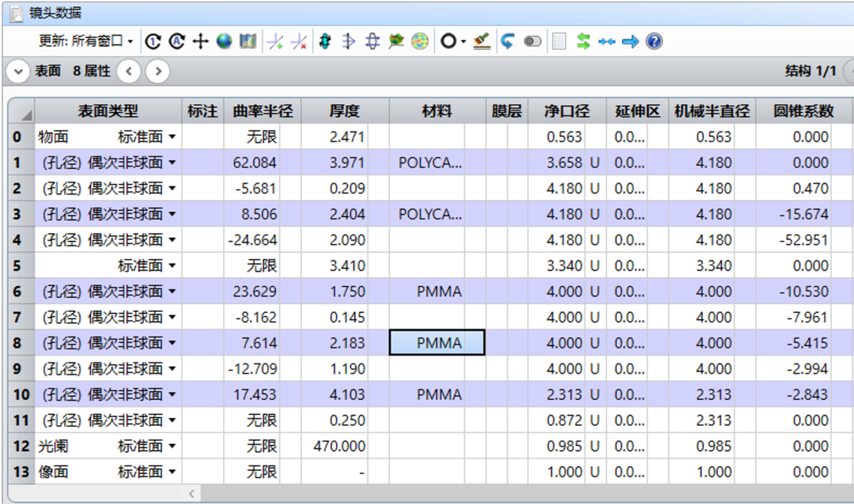854x504 pixels.
Task: Click the blue curved back-arrow icon
Action: 508,41
